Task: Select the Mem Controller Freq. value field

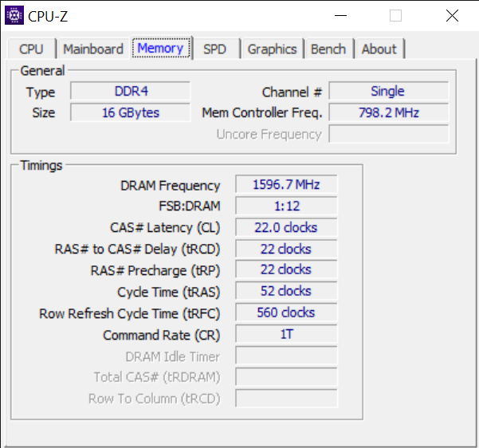Action: (388, 112)
